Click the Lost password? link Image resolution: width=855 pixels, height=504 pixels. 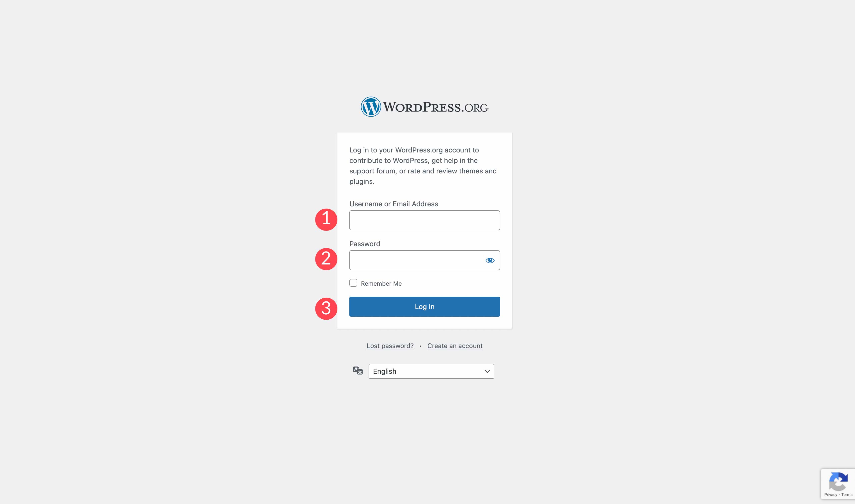pyautogui.click(x=390, y=346)
